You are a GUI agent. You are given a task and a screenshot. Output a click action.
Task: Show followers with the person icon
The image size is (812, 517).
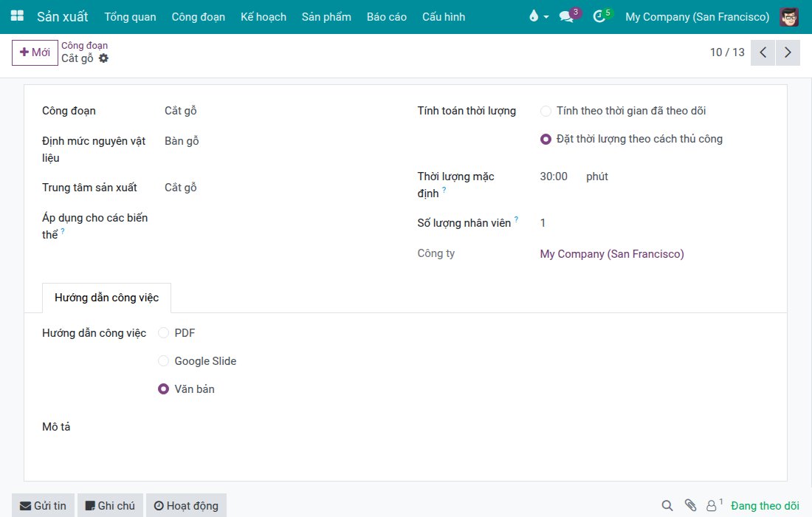pos(712,506)
